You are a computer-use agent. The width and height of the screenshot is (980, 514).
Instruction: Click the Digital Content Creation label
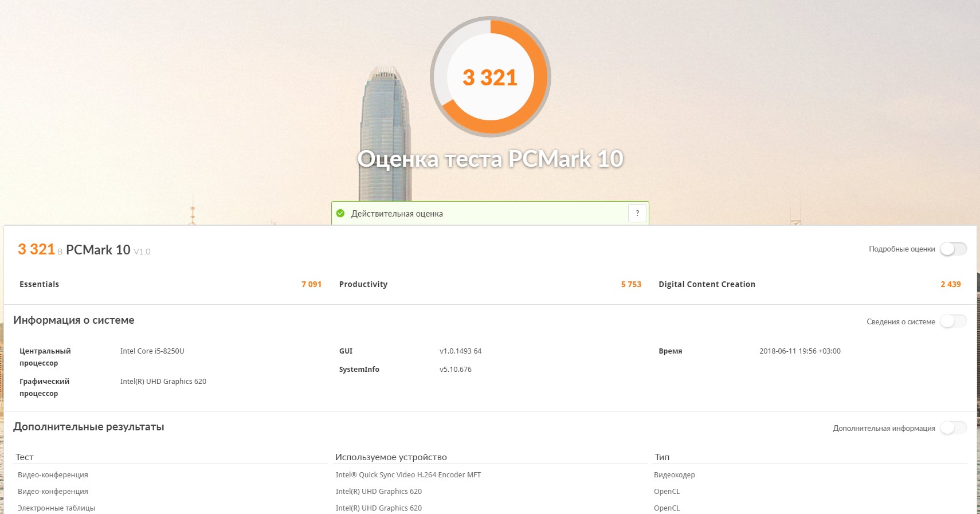pyautogui.click(x=707, y=284)
